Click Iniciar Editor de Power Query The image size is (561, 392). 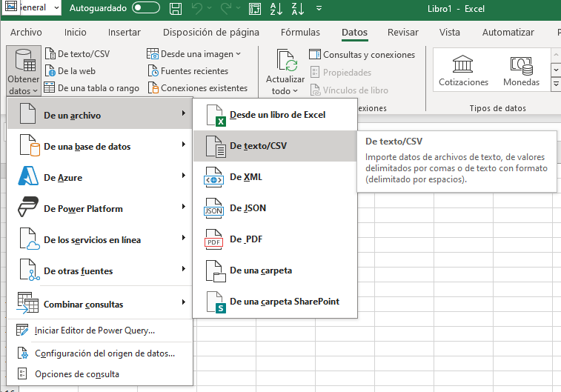(94, 330)
